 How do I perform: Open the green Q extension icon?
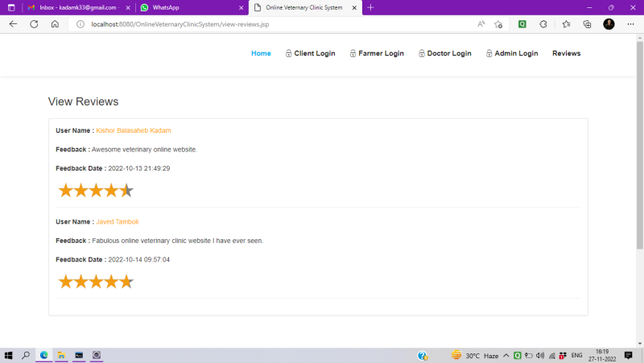point(522,24)
